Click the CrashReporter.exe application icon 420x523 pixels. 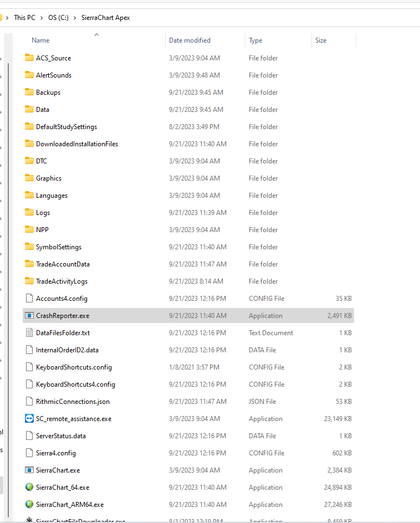pos(29,316)
